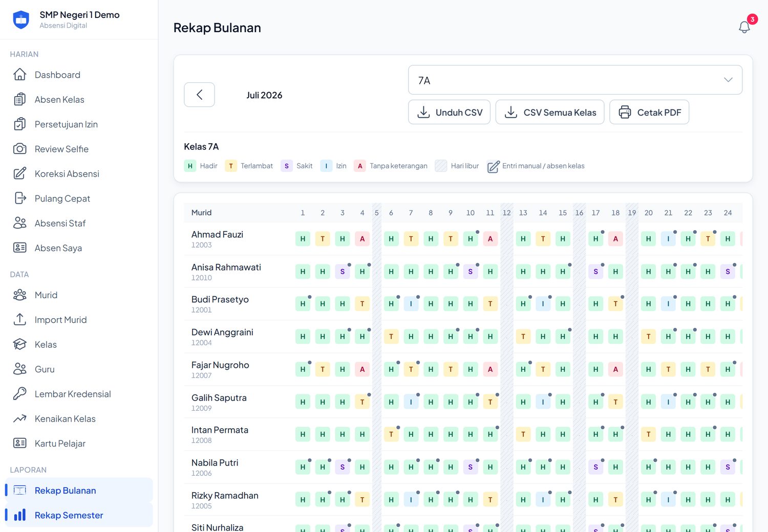Click the Dashboard home icon
The width and height of the screenshot is (768, 532).
point(20,75)
